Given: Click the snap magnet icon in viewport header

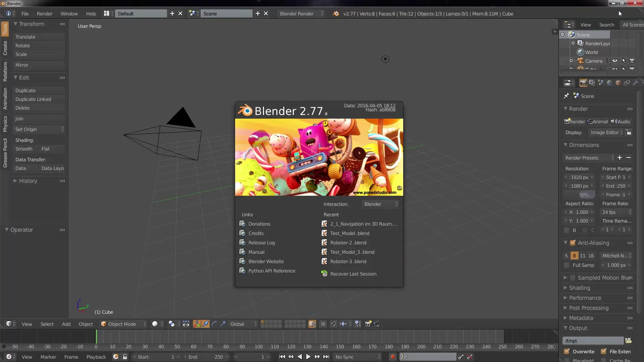Looking at the screenshot, I should [334, 324].
